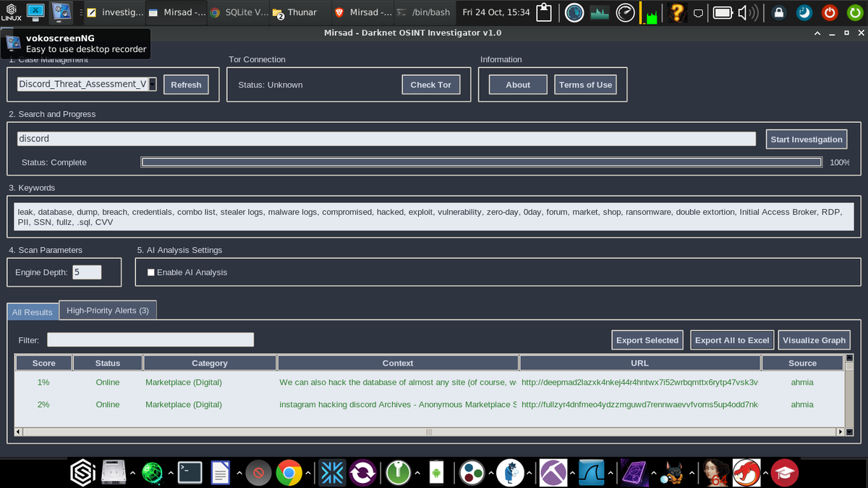Open the purple sync arrows dock icon
Screen dimensions: 868x488
point(362,474)
